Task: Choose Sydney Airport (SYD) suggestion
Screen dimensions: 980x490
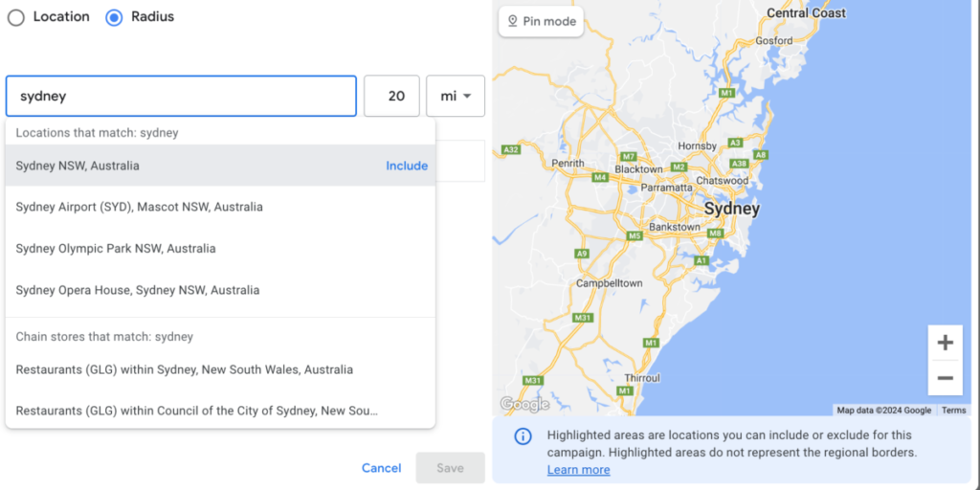Action: (x=220, y=207)
